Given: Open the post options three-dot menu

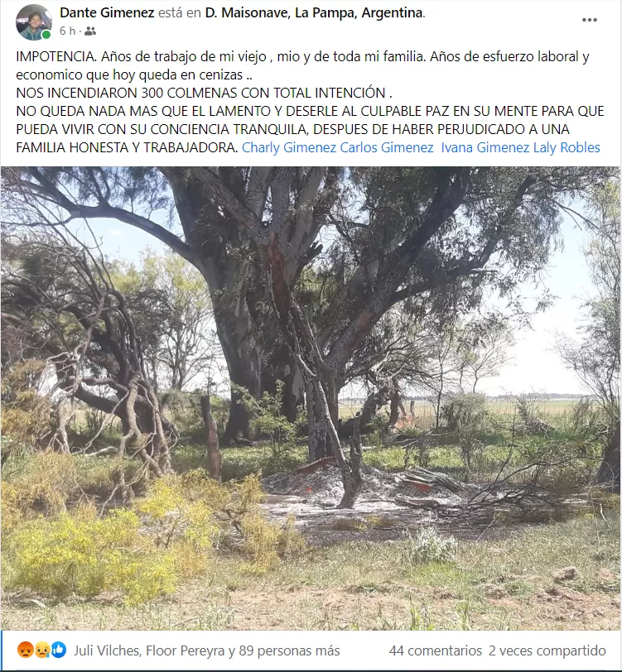Looking at the screenshot, I should 590,20.
